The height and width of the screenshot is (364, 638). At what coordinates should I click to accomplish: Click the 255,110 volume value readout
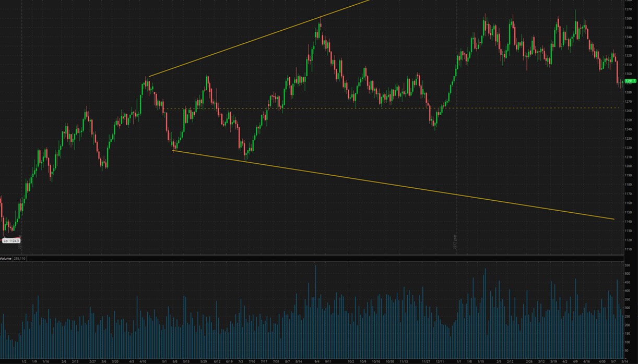click(20, 259)
